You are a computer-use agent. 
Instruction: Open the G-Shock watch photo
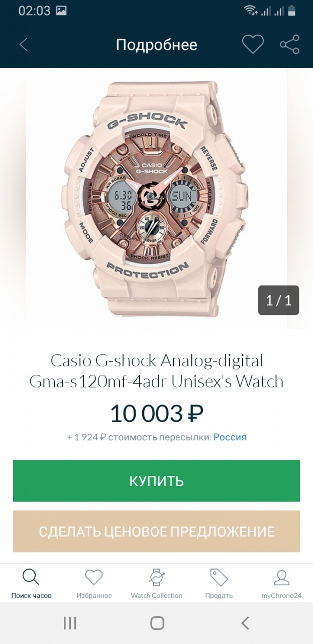click(156, 199)
